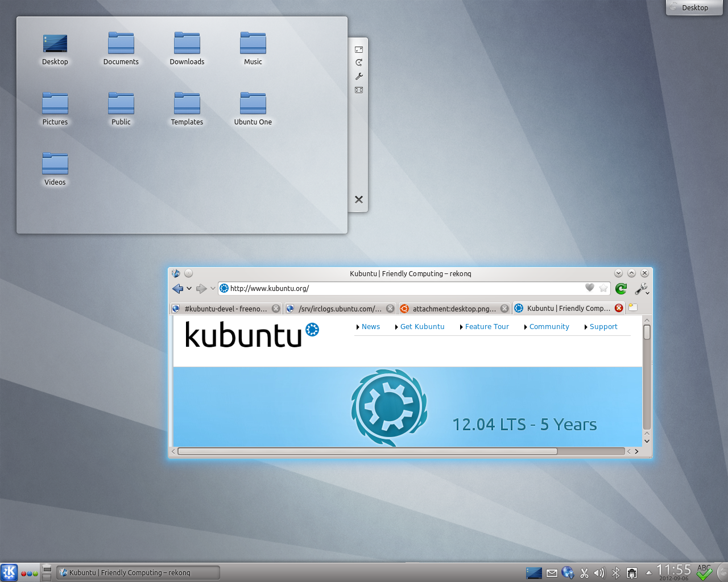Switch to the attachment:desktop.png tab
The height and width of the screenshot is (582, 728).
[454, 309]
